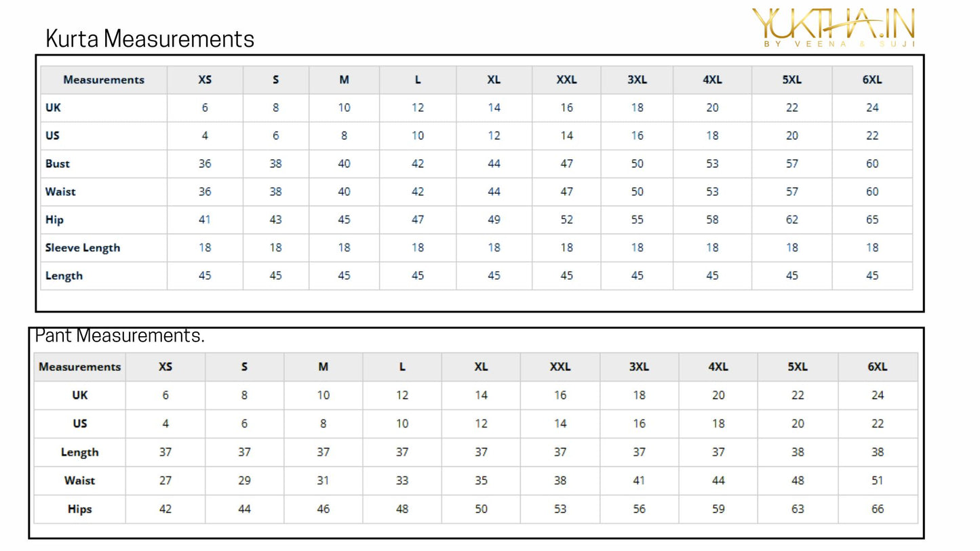980x551 pixels.
Task: Click the Pant Measurements heading
Action: (x=120, y=335)
